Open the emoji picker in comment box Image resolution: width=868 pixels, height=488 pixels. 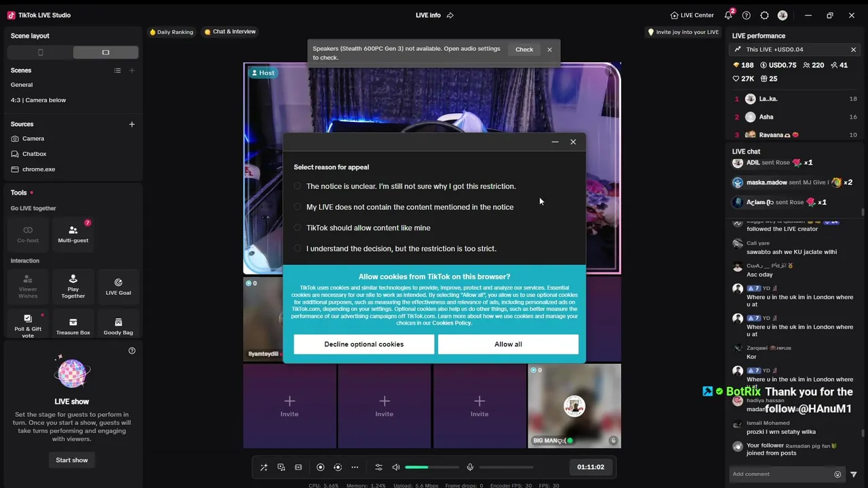coord(838,474)
